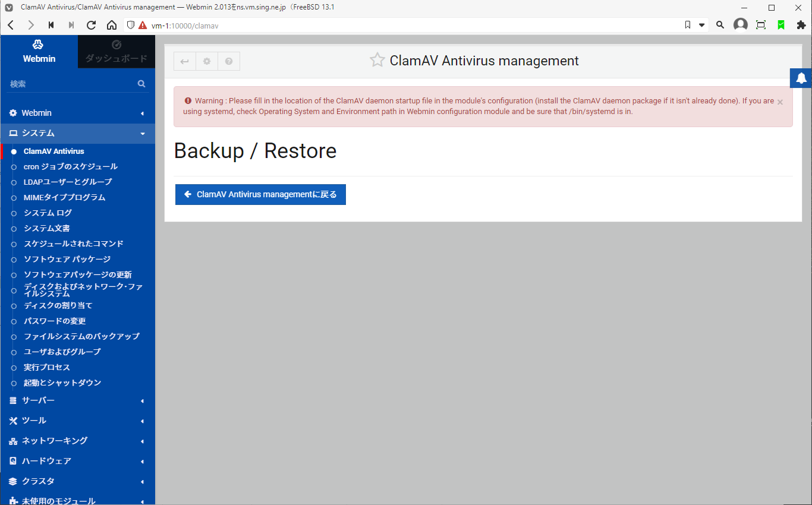Collapse the システム menu category
Viewport: 812px width, 505px height.
[77, 133]
